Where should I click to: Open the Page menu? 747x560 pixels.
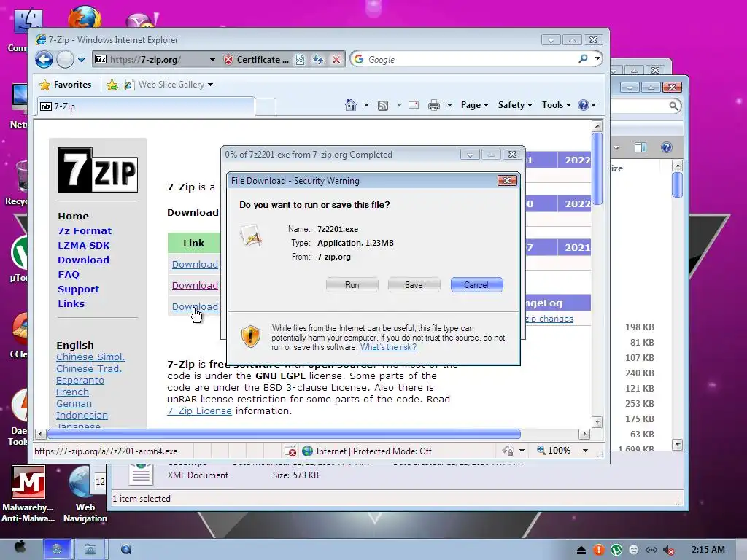coord(474,105)
